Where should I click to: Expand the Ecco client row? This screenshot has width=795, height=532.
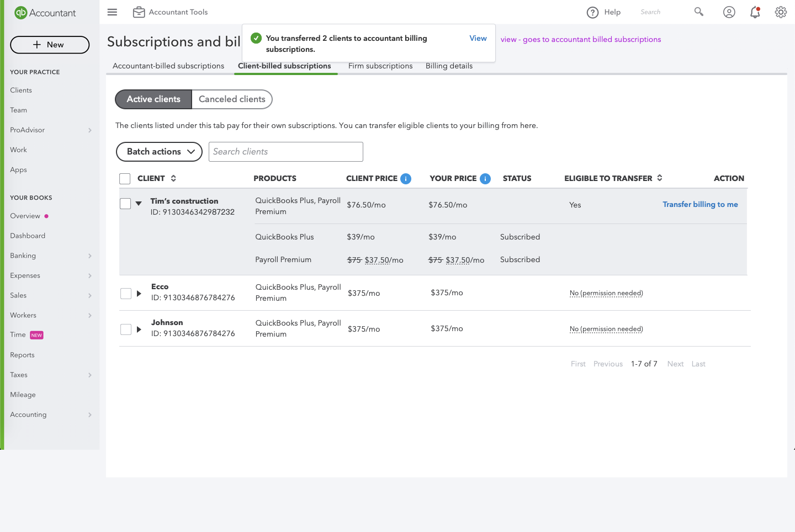click(x=139, y=294)
